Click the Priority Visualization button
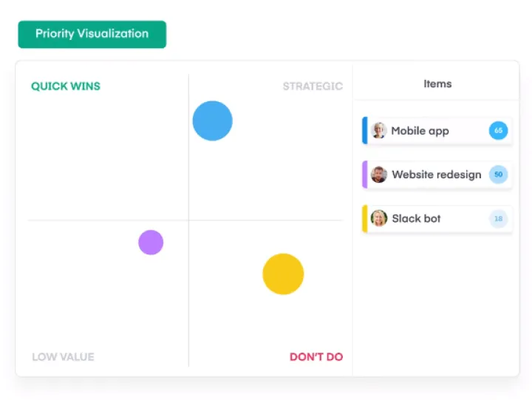This screenshot has height=400, width=532. tap(92, 34)
